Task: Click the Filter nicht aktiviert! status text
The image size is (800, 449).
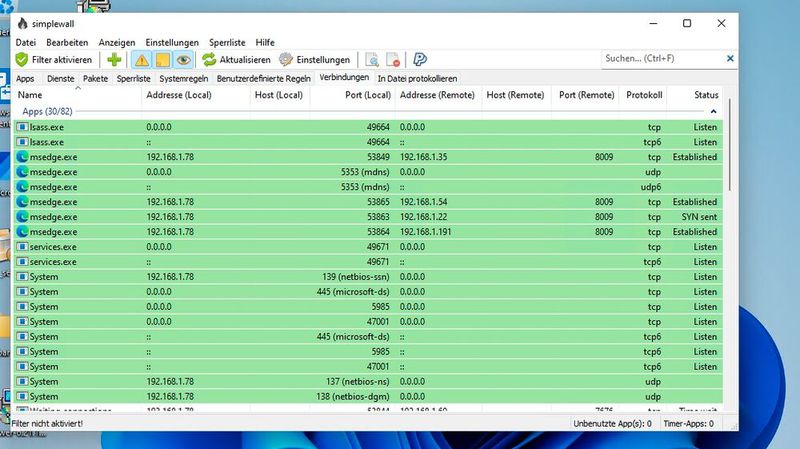Action: pos(47,423)
